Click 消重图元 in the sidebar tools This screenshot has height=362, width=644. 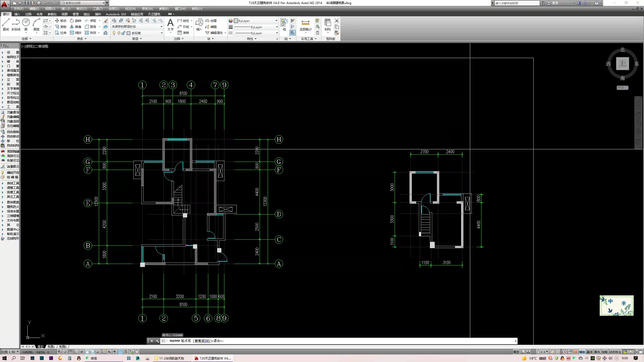click(10, 166)
